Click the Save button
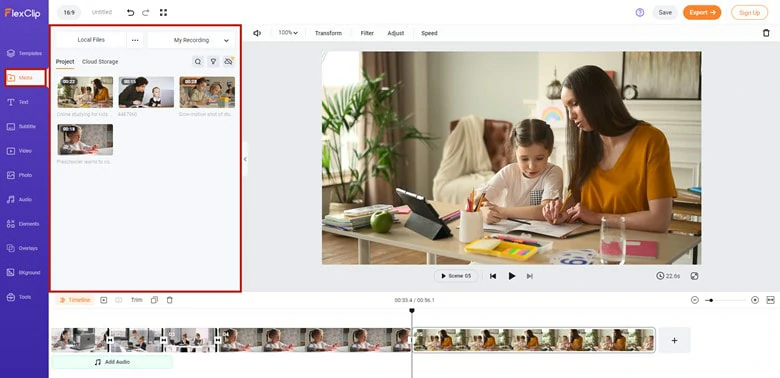Screen dimensions: 780x378 pyautogui.click(x=665, y=12)
